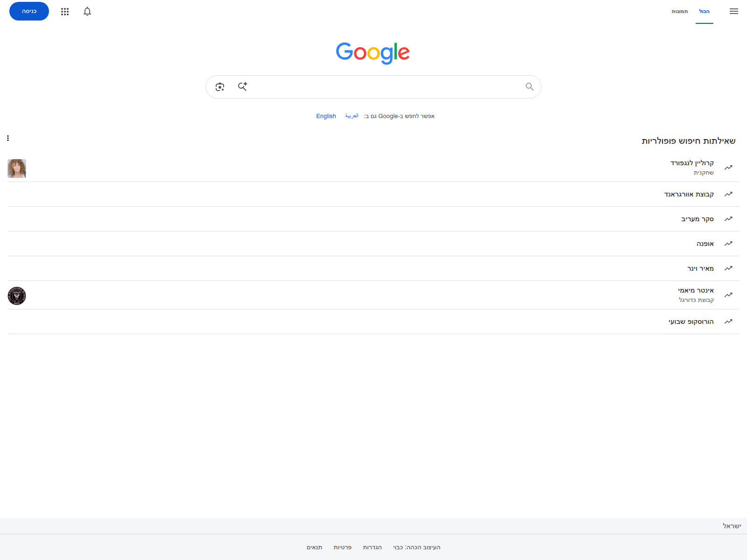Open the תנאים terms link
This screenshot has width=747, height=560.
[314, 547]
